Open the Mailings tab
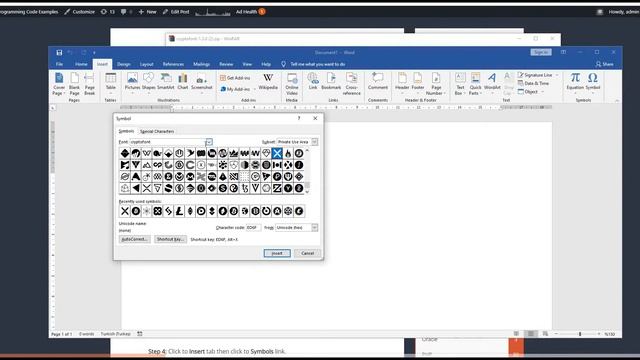Viewport: 640px width, 360px height. point(201,64)
